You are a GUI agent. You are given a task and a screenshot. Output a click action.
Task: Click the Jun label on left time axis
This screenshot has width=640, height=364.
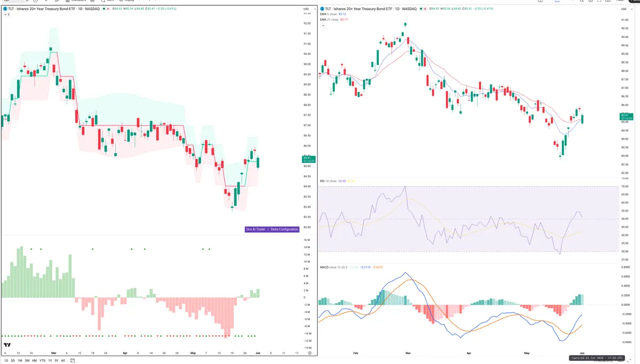(258, 353)
